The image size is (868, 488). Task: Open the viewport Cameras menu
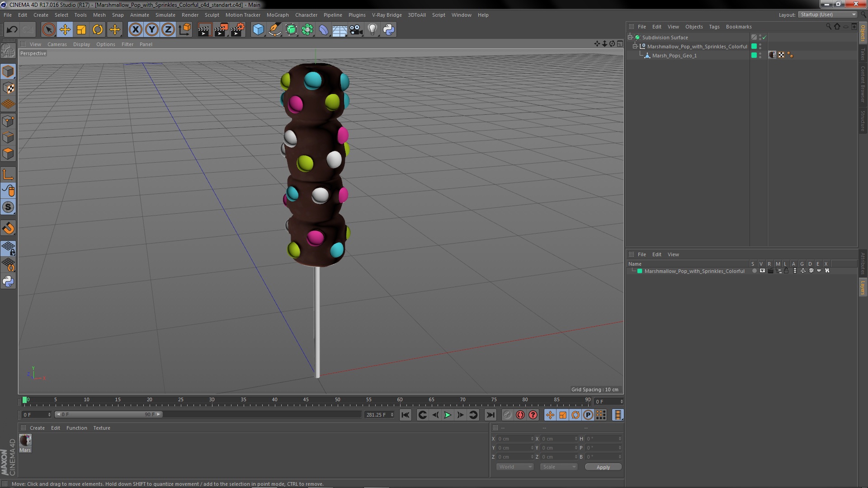coord(57,44)
